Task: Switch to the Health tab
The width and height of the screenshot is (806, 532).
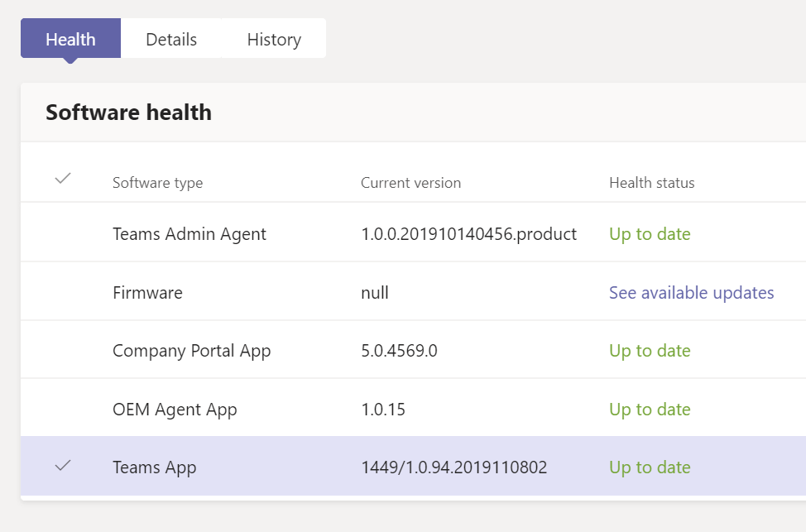Action: (x=70, y=39)
